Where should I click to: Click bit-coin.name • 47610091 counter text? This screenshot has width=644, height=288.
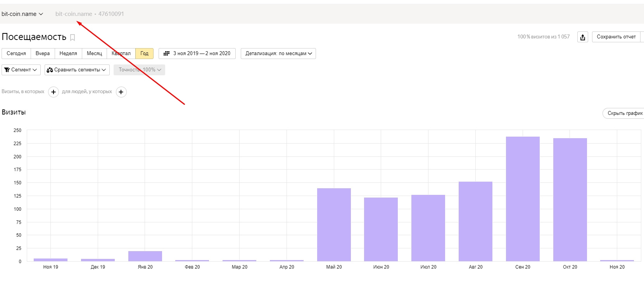pos(90,14)
